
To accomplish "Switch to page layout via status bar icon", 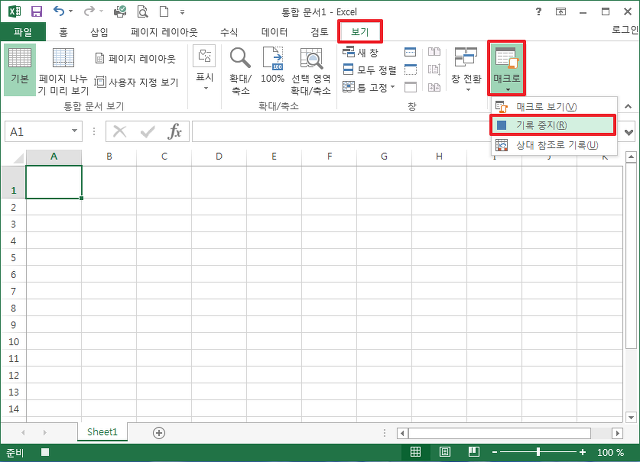I will pyautogui.click(x=445, y=452).
